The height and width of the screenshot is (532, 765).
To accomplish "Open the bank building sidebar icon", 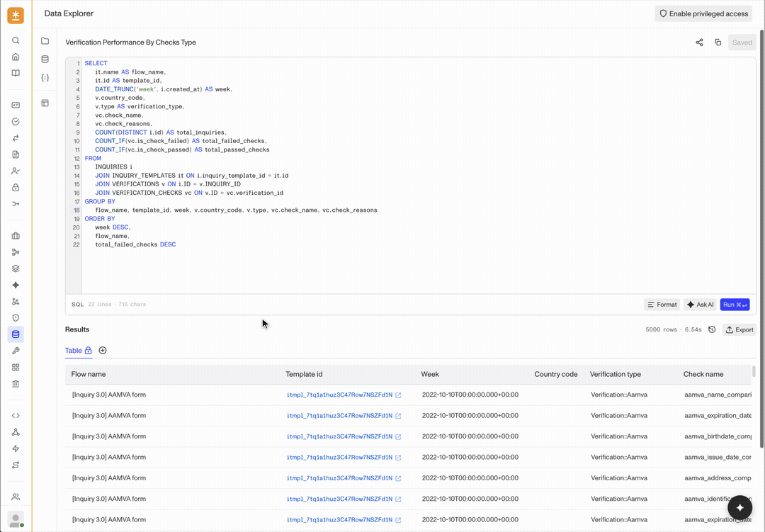I will (16, 384).
